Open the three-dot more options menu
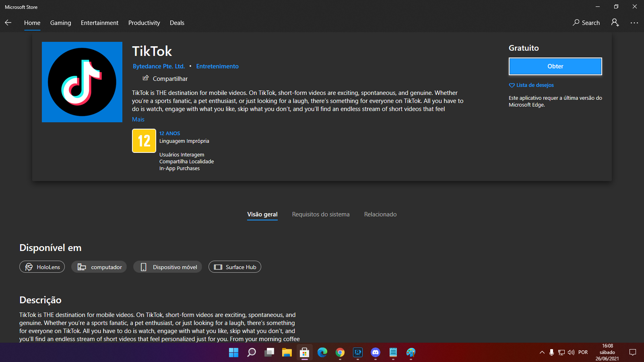Viewport: 644px width, 362px height. click(634, 23)
